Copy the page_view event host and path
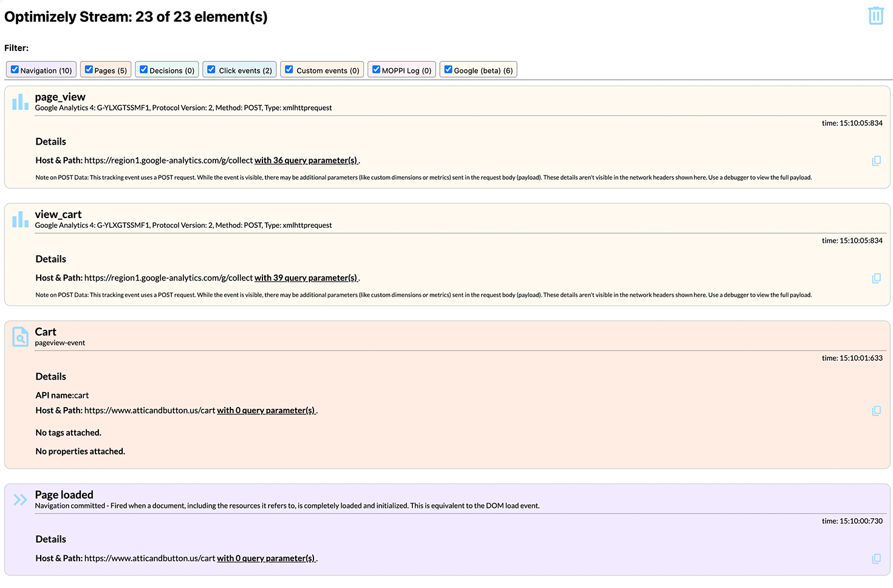Screen dimensions: 893x588 (876, 161)
